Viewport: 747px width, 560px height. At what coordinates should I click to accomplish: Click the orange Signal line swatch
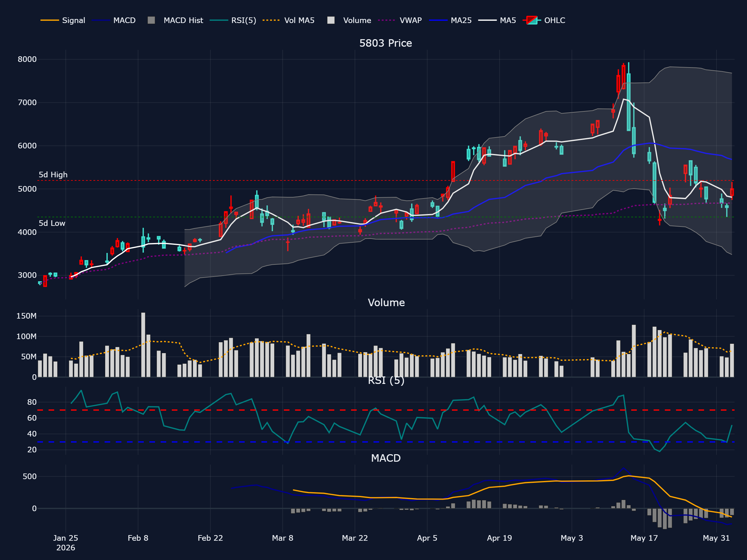coord(49,20)
